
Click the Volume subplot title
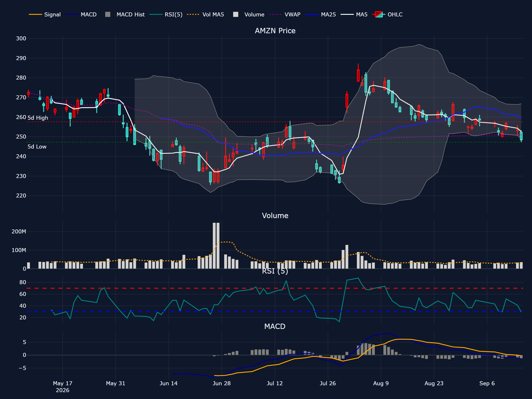pyautogui.click(x=275, y=215)
